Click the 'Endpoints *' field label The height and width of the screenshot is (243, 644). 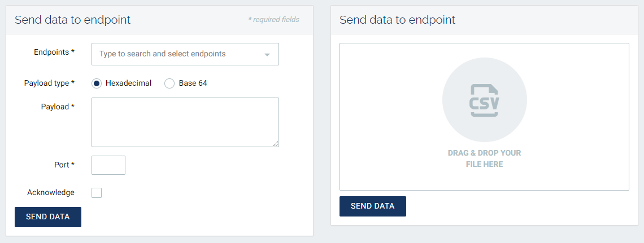[54, 52]
